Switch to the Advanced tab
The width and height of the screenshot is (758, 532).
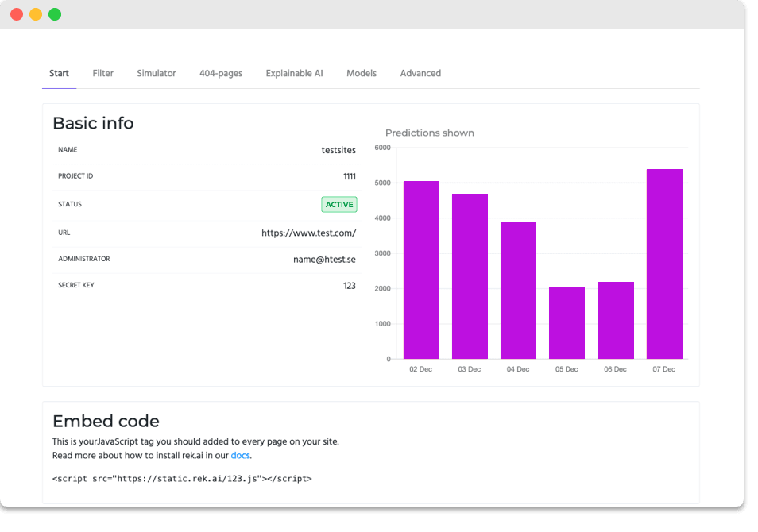420,73
